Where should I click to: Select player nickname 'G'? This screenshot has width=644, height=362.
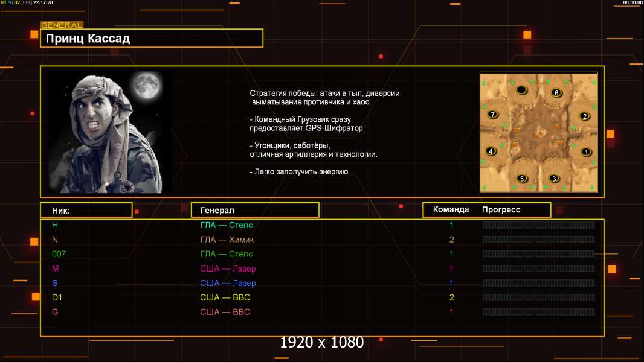point(55,311)
